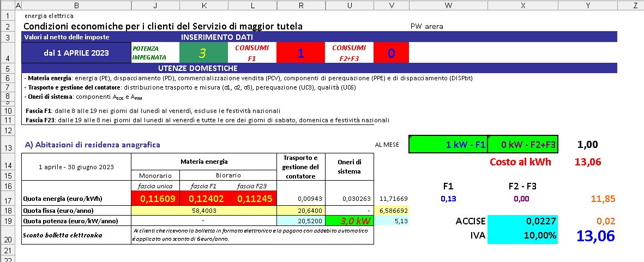Viewport: 644px width, 262px height.
Task: Click large blue 13,06 total
Action: [595, 236]
